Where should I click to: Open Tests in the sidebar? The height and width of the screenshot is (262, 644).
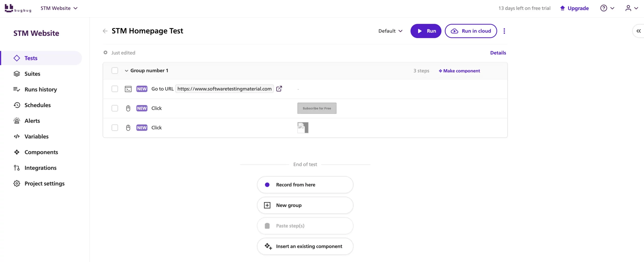click(42, 58)
